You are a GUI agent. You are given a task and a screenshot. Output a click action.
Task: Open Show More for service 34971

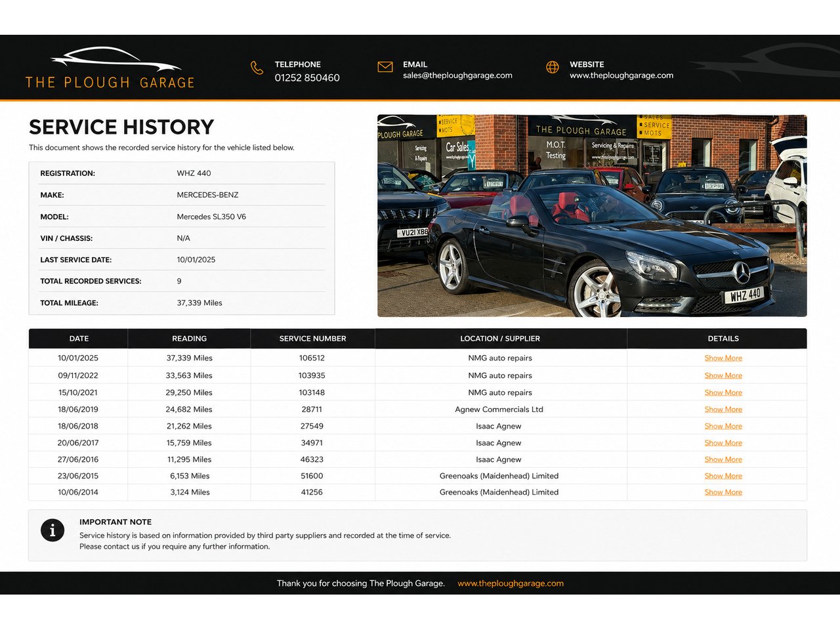click(723, 443)
